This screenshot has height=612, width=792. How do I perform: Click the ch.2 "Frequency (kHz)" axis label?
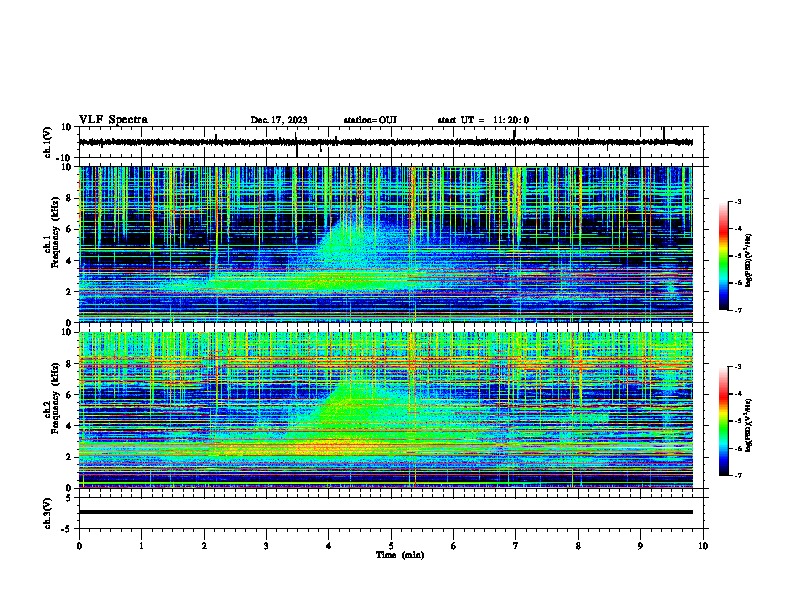55,397
